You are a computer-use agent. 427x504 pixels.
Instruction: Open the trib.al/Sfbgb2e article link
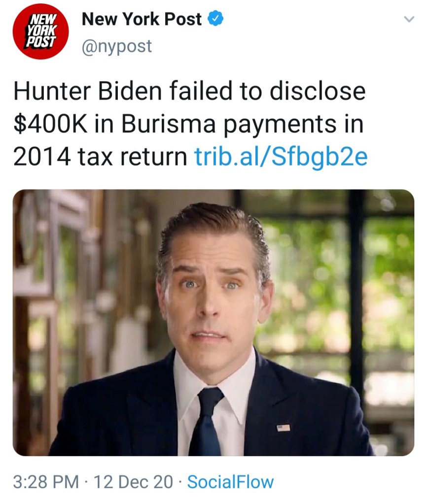(281, 157)
